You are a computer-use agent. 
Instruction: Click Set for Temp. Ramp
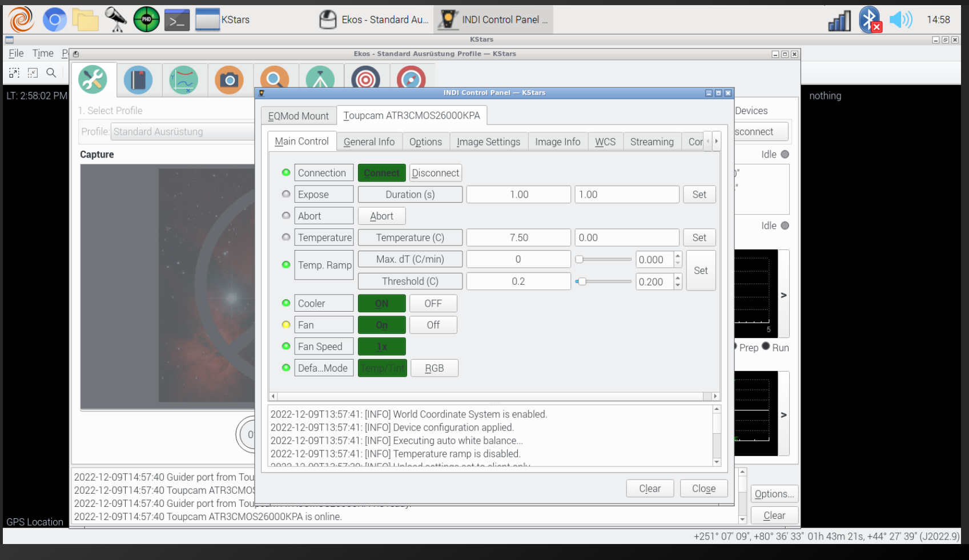coord(701,271)
